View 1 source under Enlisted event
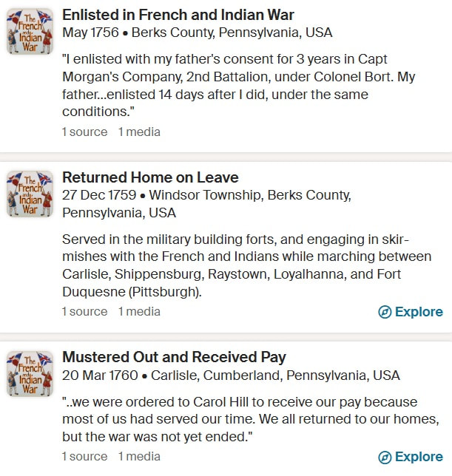 (85, 132)
